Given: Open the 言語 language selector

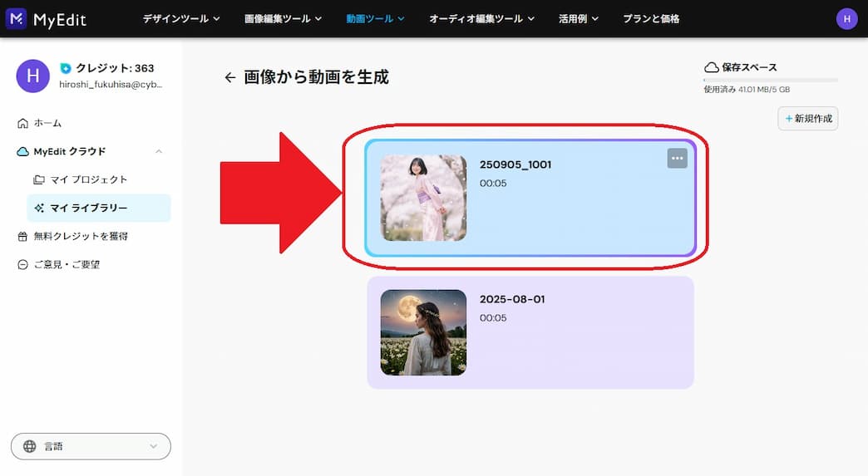Looking at the screenshot, I should pos(91,446).
